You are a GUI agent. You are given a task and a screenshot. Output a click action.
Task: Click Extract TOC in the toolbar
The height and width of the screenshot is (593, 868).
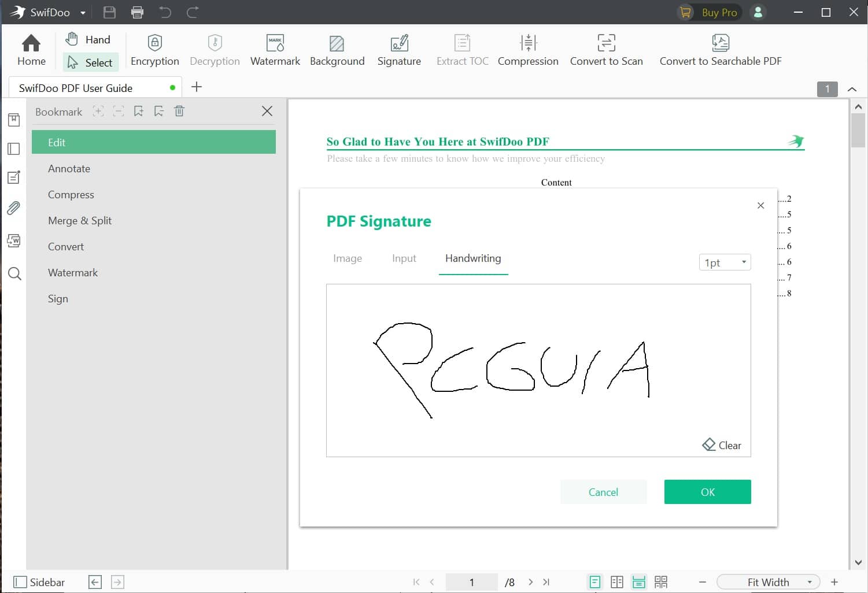click(x=462, y=50)
